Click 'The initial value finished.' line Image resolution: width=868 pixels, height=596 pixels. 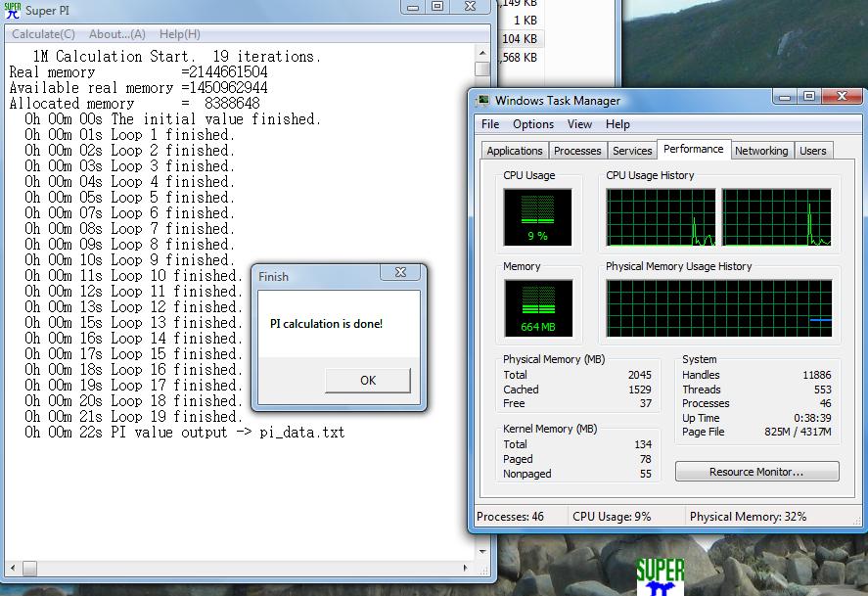tap(172, 119)
